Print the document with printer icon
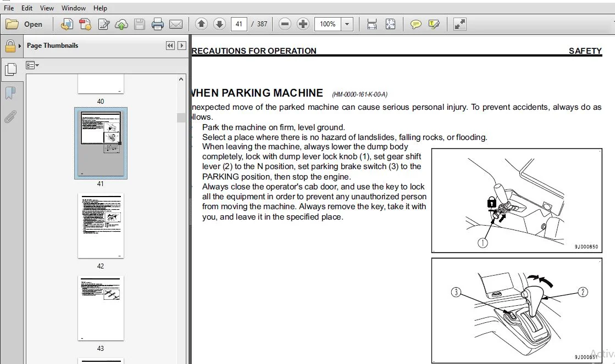This screenshot has width=615, height=364. [x=157, y=24]
